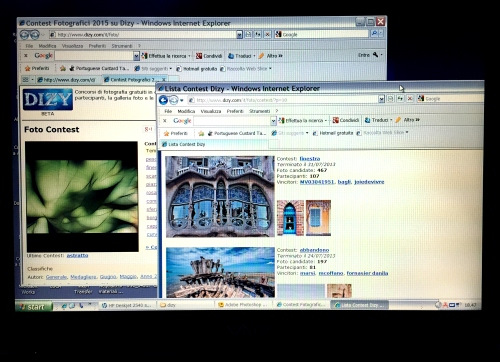Open the Visualizza menu in front window
The image size is (500, 362).
point(211,111)
